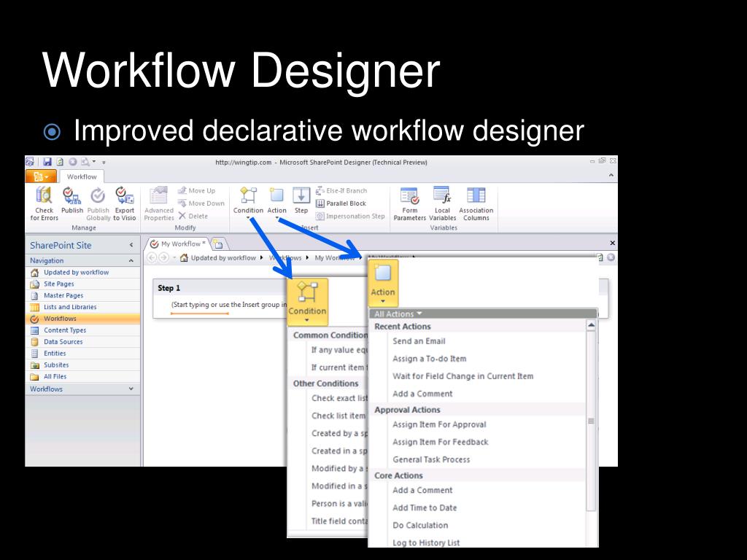Image resolution: width=747 pixels, height=560 pixels.
Task: Click the breadcrumb home icon
Action: [x=184, y=257]
